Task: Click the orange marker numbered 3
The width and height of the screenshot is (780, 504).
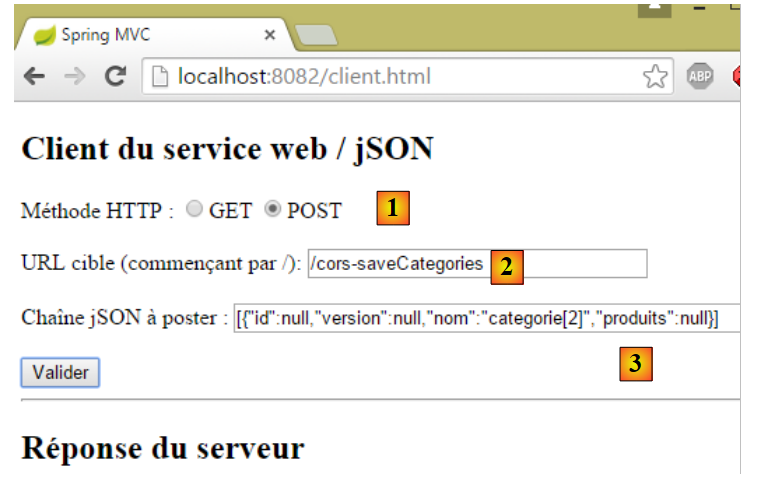Action: (635, 364)
